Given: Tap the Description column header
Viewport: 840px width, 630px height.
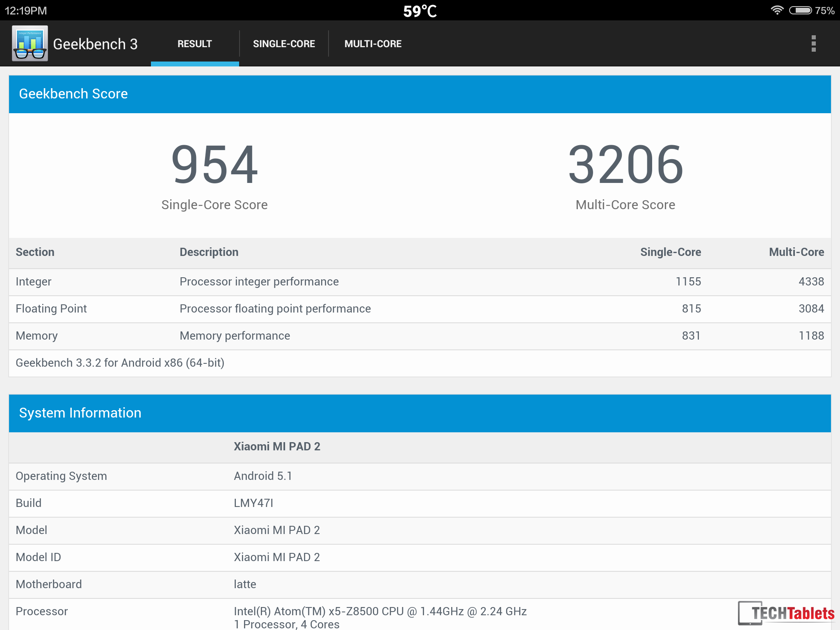Looking at the screenshot, I should coord(209,252).
